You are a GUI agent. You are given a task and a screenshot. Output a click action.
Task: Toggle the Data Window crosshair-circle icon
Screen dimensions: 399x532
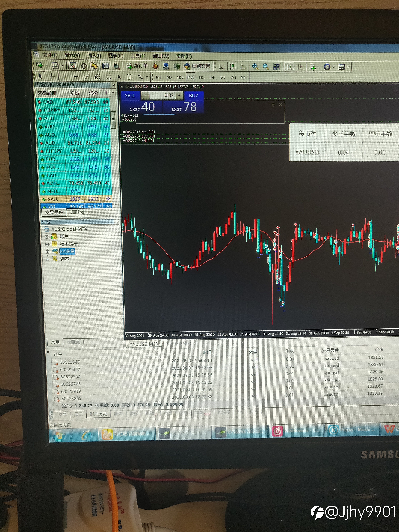point(84,66)
